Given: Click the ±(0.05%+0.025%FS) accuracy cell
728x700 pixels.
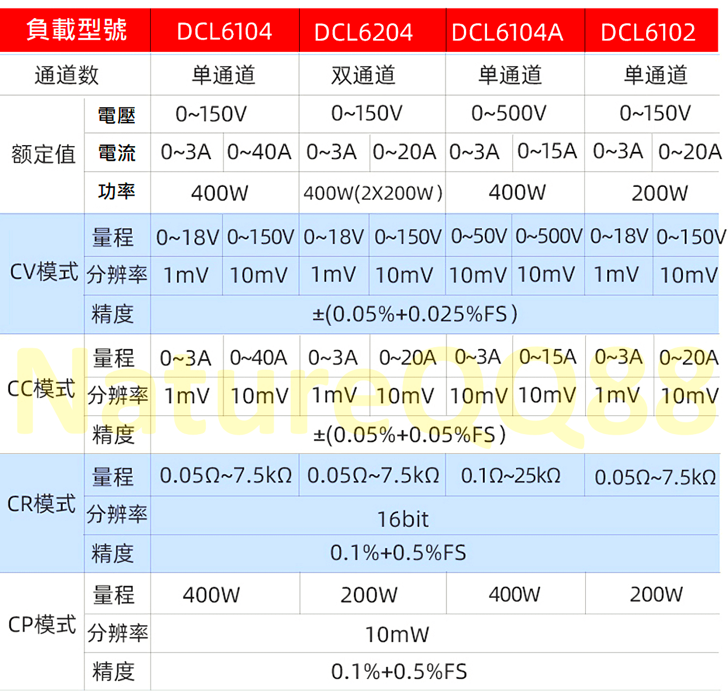Looking at the screenshot, I should (415, 314).
